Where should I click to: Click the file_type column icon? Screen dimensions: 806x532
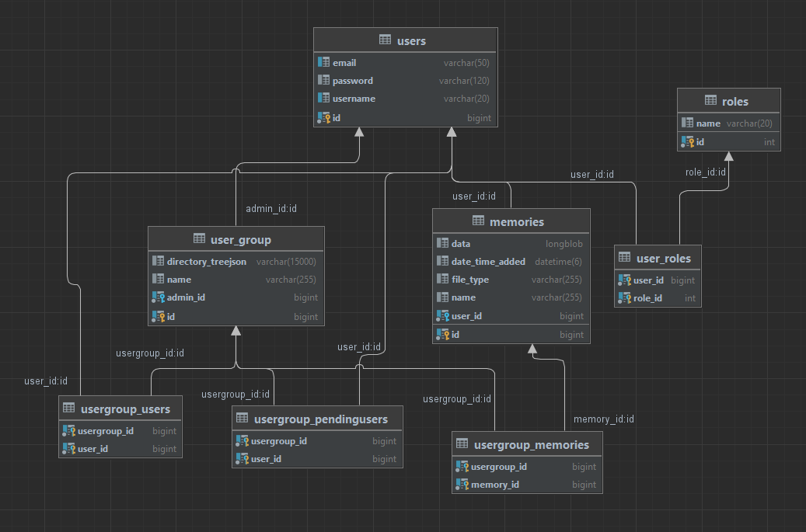point(442,279)
